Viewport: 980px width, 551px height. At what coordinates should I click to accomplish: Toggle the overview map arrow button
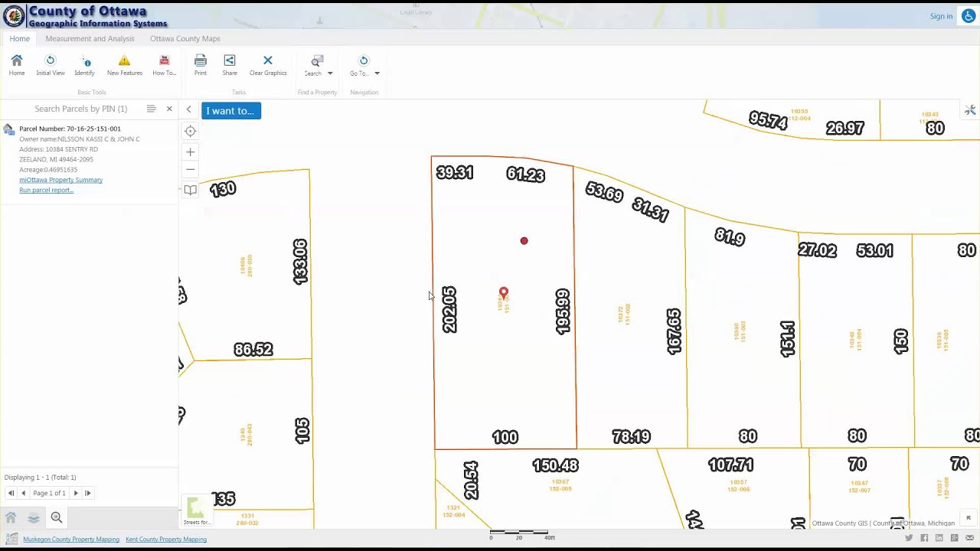pyautogui.click(x=969, y=518)
